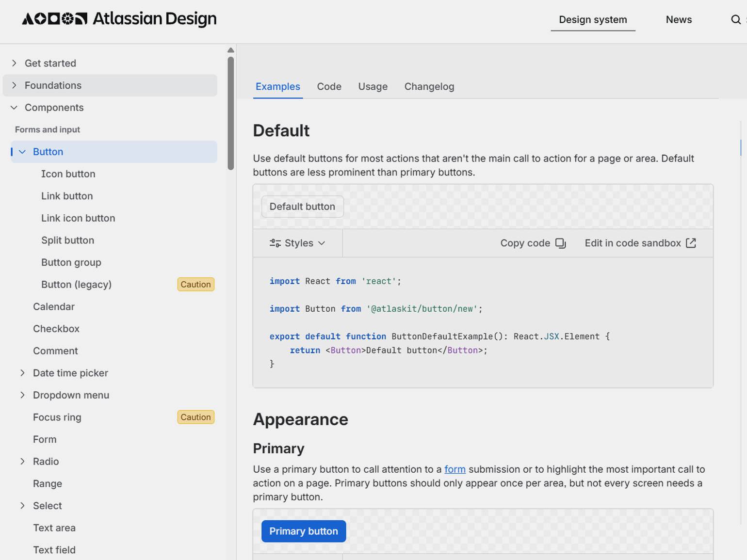This screenshot has height=560, width=747.
Task: Click the ButtonDefaultExample code line
Action: point(439,336)
